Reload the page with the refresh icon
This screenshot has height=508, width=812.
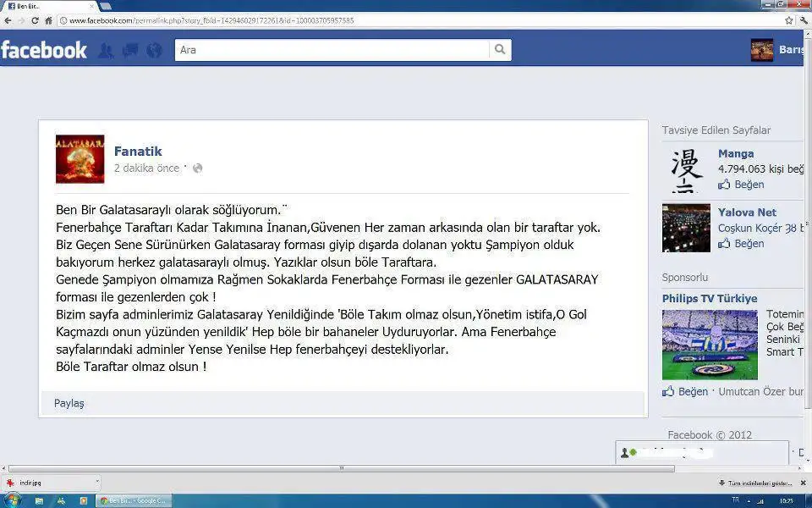click(35, 20)
